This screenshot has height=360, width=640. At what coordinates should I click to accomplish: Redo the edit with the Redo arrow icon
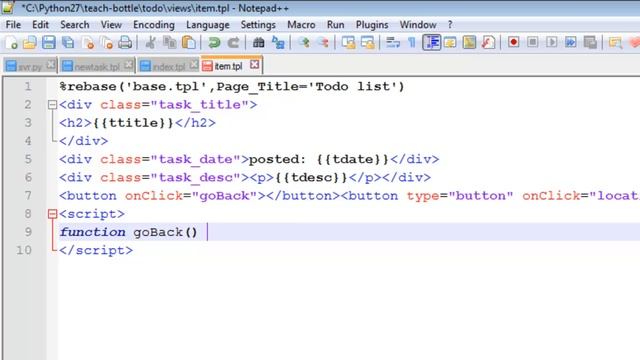click(233, 42)
